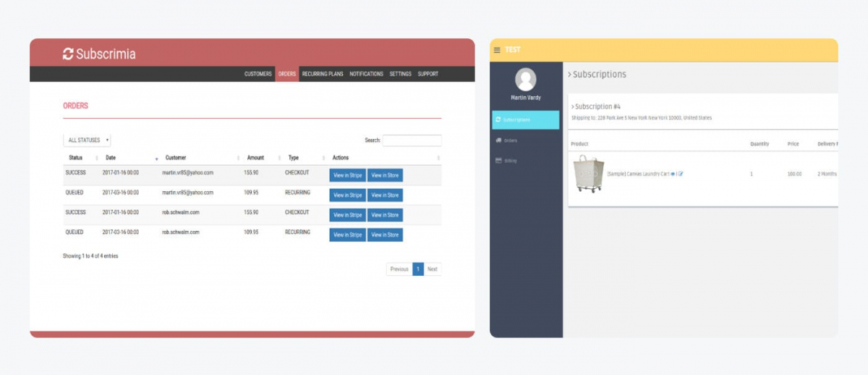Viewport: 868px width, 375px height.
Task: Open the SETTINGS tab in Subscrimia
Action: click(x=401, y=74)
